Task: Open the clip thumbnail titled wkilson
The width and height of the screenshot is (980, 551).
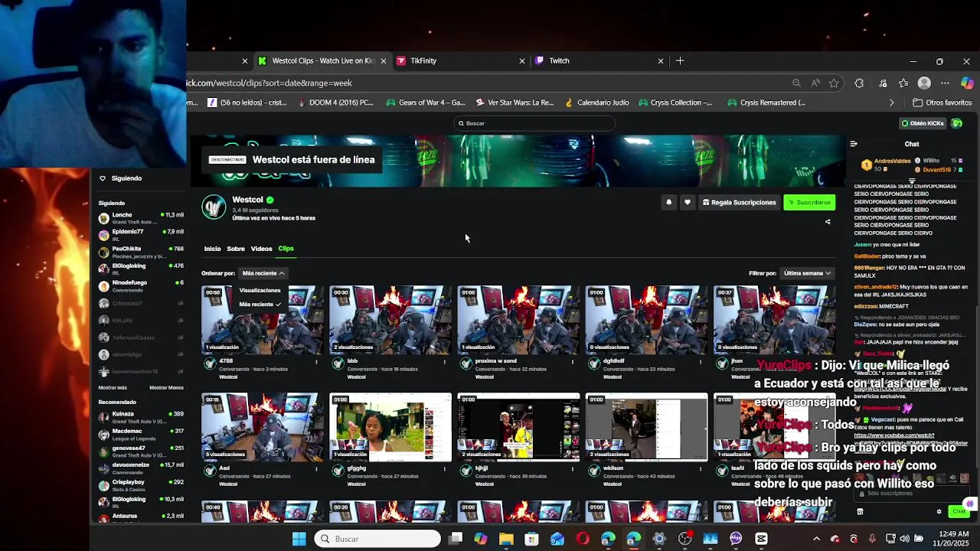Action: point(646,427)
